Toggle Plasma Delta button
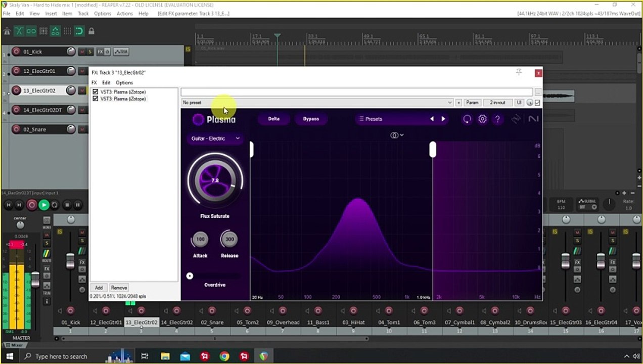 click(273, 119)
